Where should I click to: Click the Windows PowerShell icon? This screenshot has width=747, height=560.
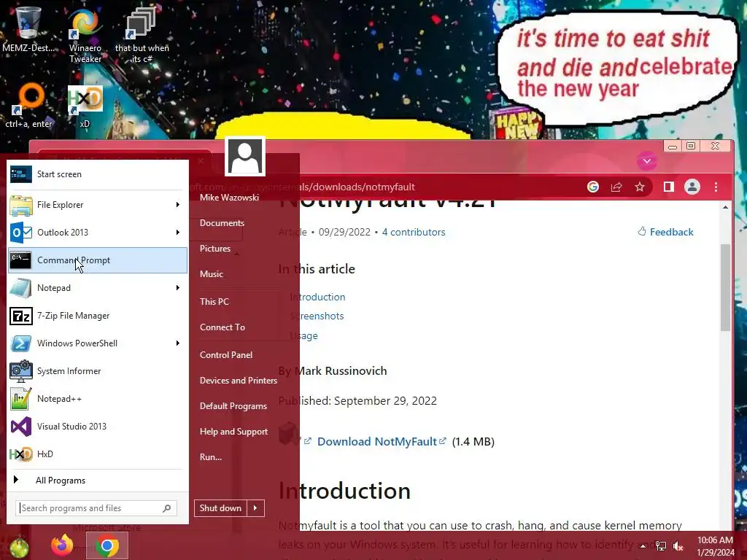click(21, 343)
